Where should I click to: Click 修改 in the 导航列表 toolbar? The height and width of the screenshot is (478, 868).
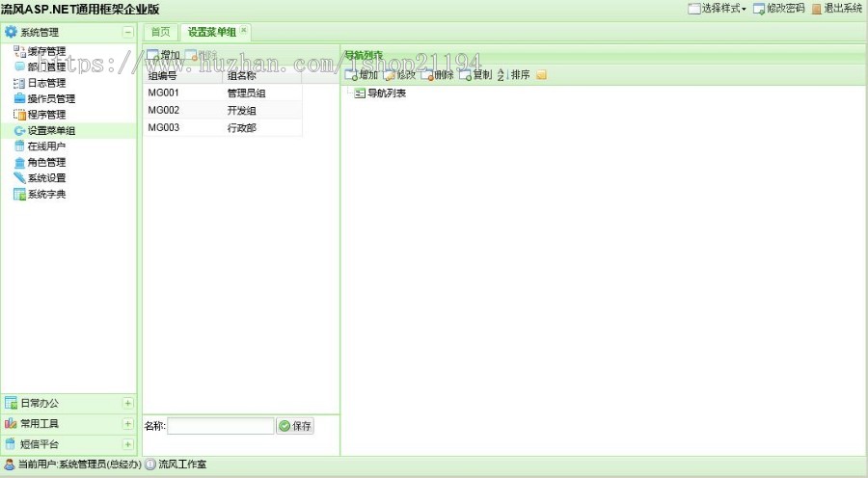tap(399, 75)
